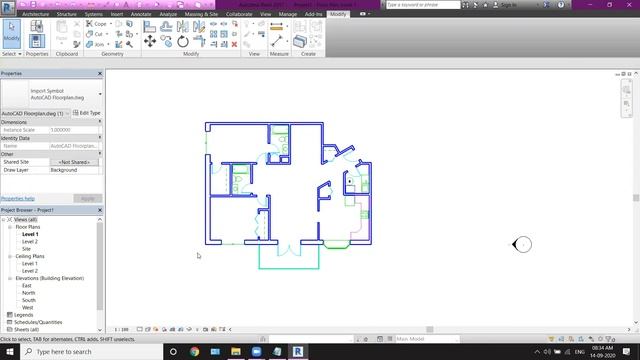Select Trim/Extend to Corner tool
This screenshot has width=640, height=360.
(199, 41)
